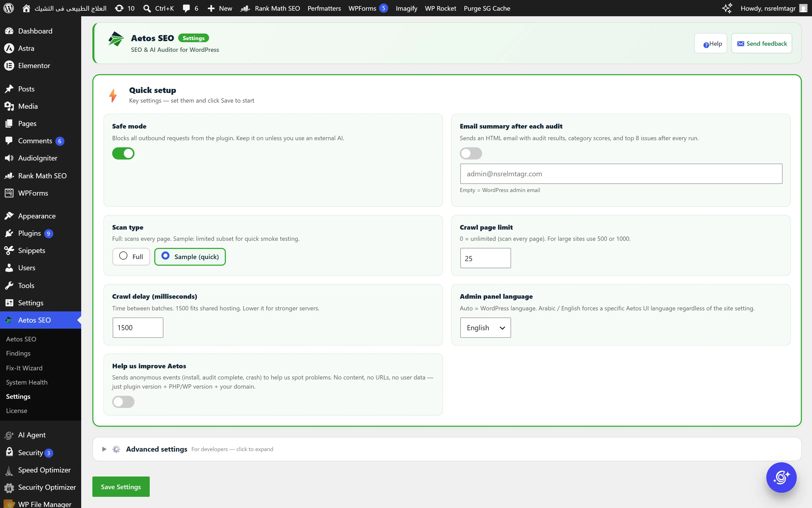Expand the Advanced settings section
This screenshot has height=508, width=812.
point(447,449)
